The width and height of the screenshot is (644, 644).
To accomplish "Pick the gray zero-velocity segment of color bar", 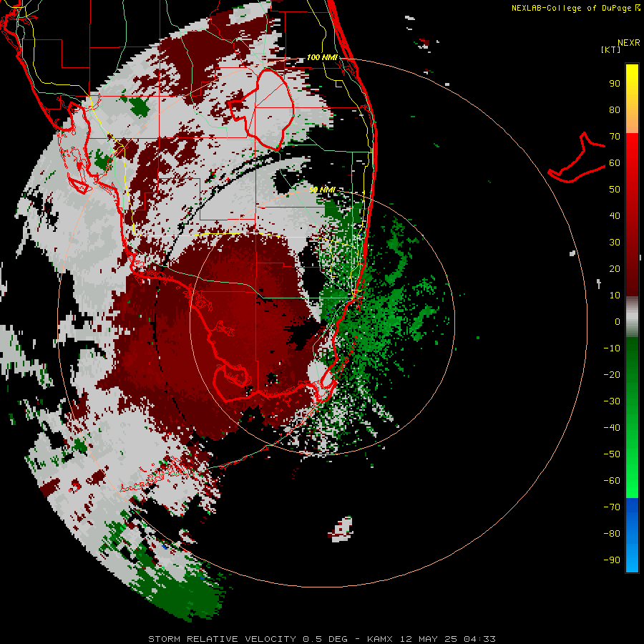I will tap(632, 317).
